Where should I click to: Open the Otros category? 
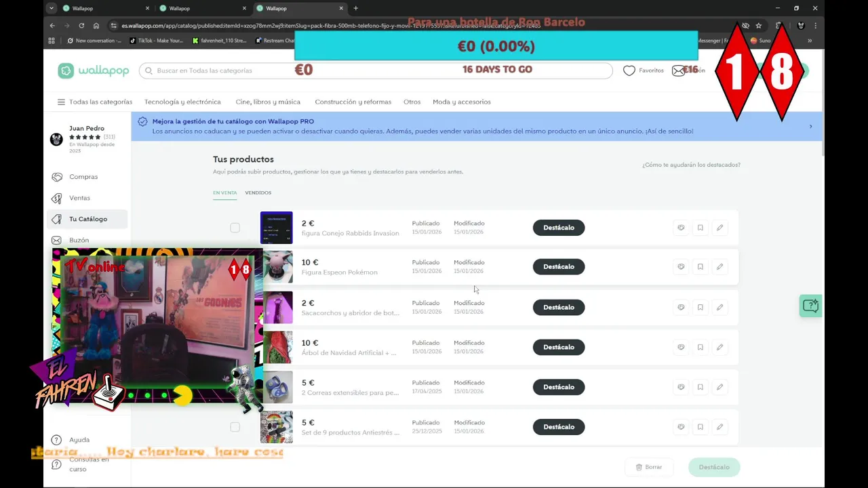click(412, 102)
